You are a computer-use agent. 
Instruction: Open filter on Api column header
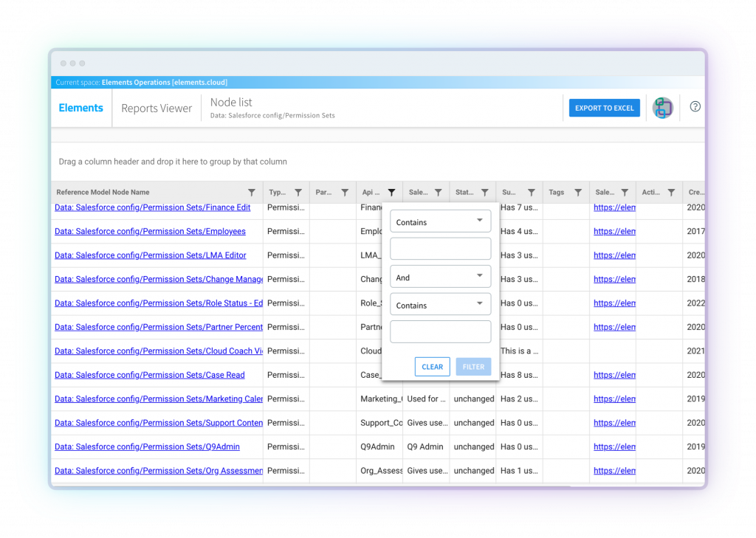tap(391, 193)
